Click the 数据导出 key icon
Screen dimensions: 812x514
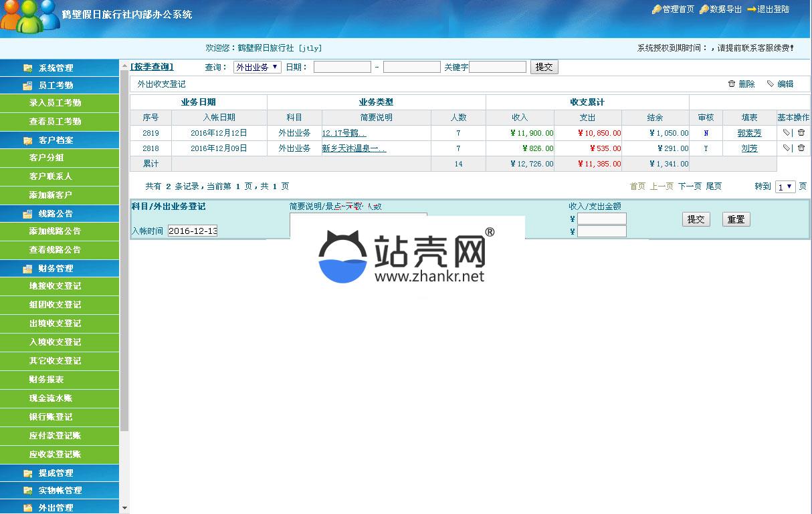click(x=704, y=9)
